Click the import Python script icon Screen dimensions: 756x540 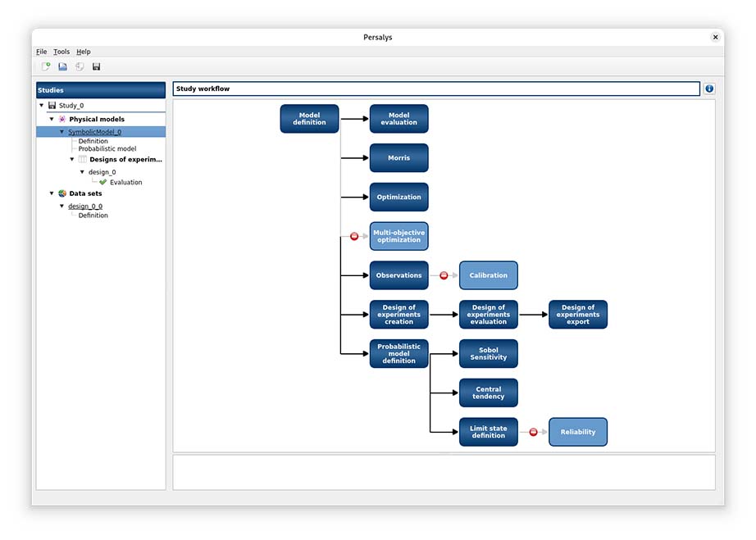click(x=80, y=66)
